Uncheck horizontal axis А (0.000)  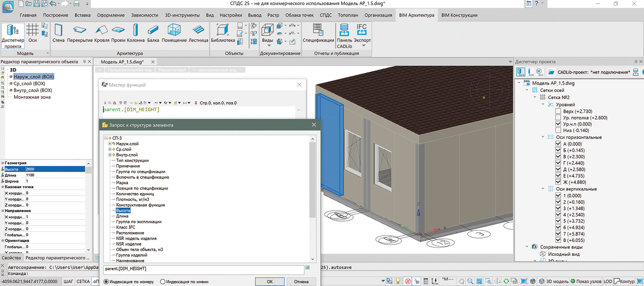coord(558,144)
